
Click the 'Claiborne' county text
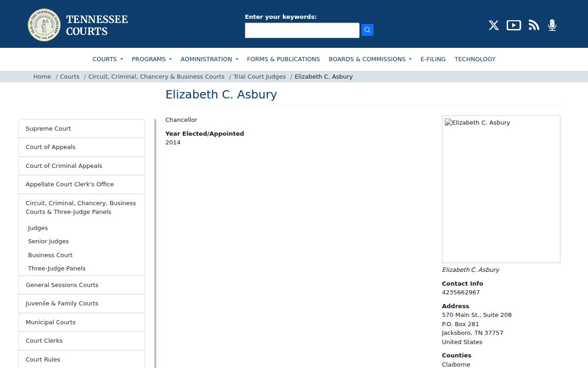pos(456,365)
